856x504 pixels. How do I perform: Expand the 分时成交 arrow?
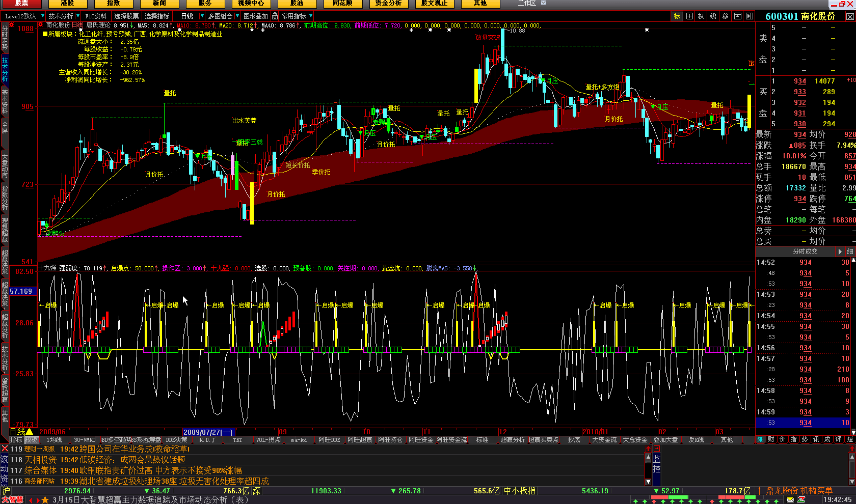[840, 251]
